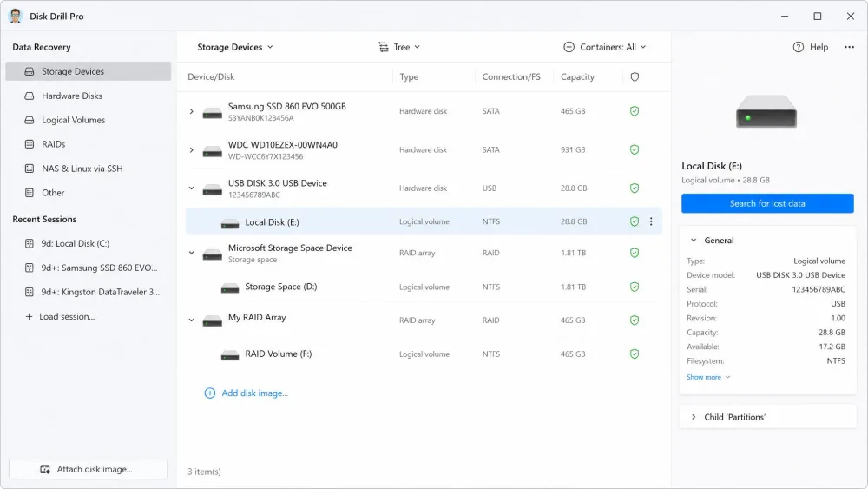This screenshot has height=489, width=868.
Task: Click WDC WD10EZEX drive icon
Action: [212, 151]
